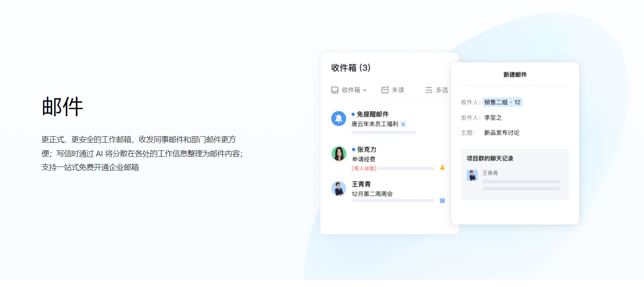Expand the 收件箱 dropdown chevron
This screenshot has width=644, height=287.
click(x=365, y=90)
